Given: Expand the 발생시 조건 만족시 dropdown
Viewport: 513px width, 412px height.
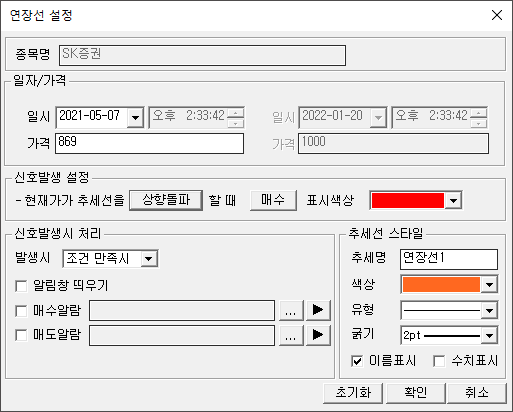Looking at the screenshot, I should (x=149, y=259).
